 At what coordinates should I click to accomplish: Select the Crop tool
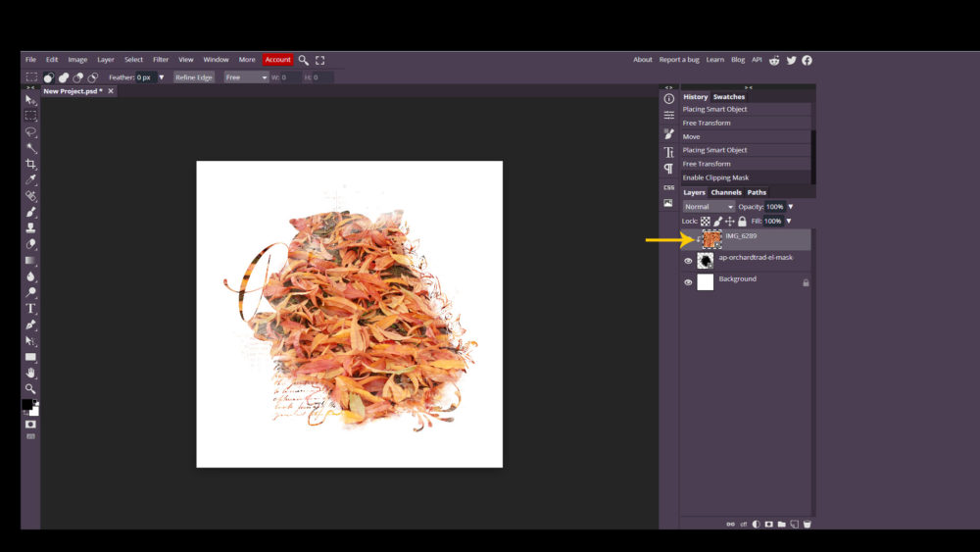pos(30,164)
